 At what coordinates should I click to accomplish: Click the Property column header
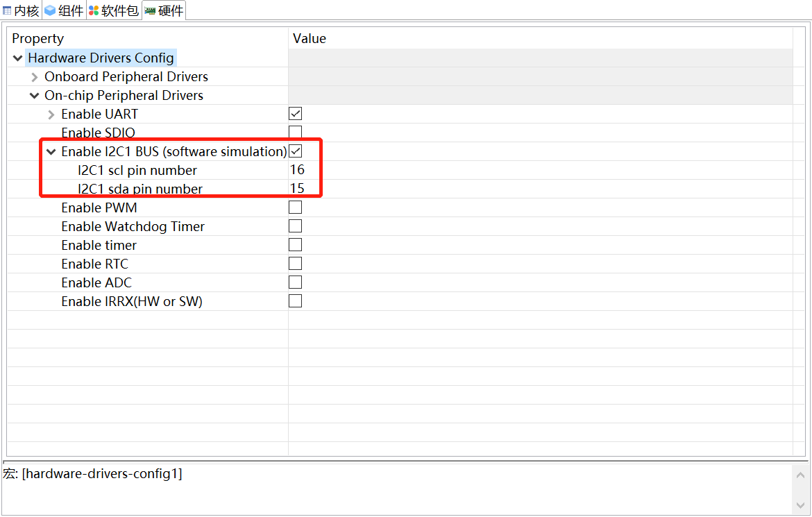tap(37, 39)
